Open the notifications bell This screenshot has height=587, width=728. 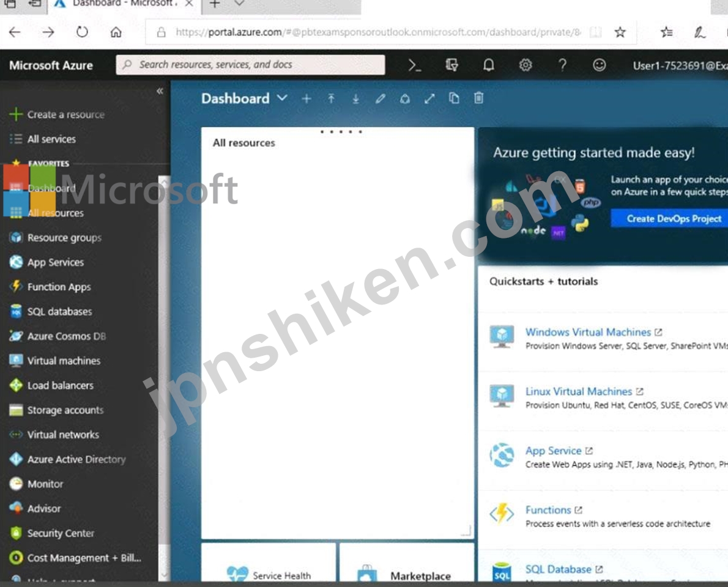point(488,65)
